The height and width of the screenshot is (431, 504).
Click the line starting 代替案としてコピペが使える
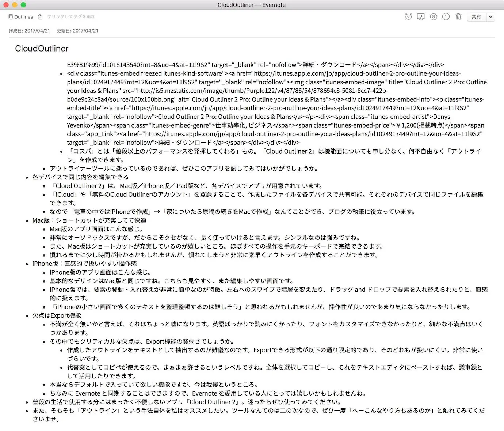point(275,371)
